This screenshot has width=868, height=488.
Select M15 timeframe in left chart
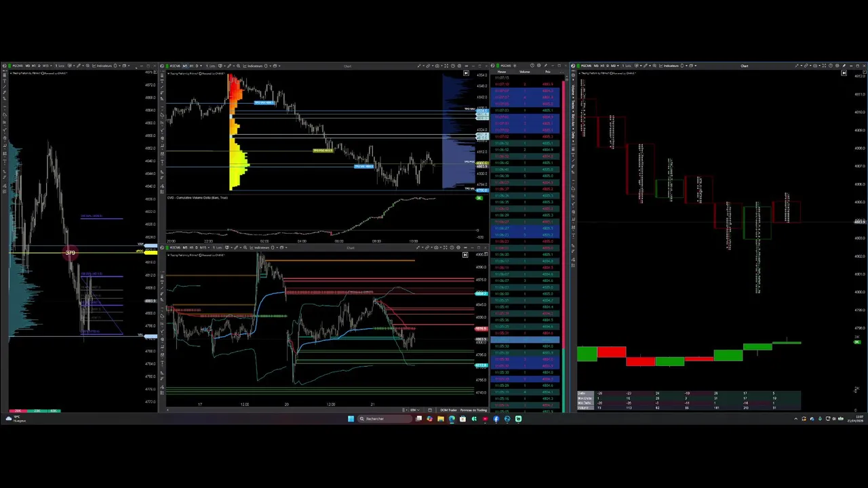45,66
